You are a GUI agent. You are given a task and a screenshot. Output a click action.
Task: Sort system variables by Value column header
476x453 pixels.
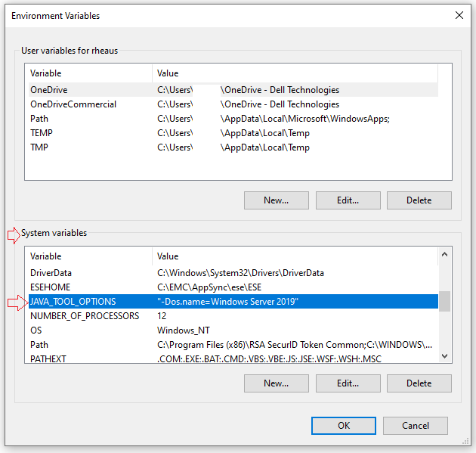pos(295,256)
